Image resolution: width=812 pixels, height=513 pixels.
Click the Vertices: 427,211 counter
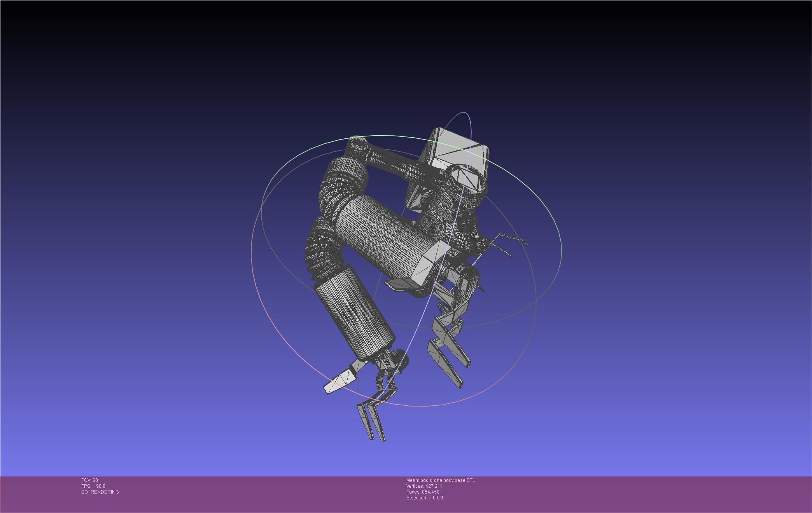424,486
